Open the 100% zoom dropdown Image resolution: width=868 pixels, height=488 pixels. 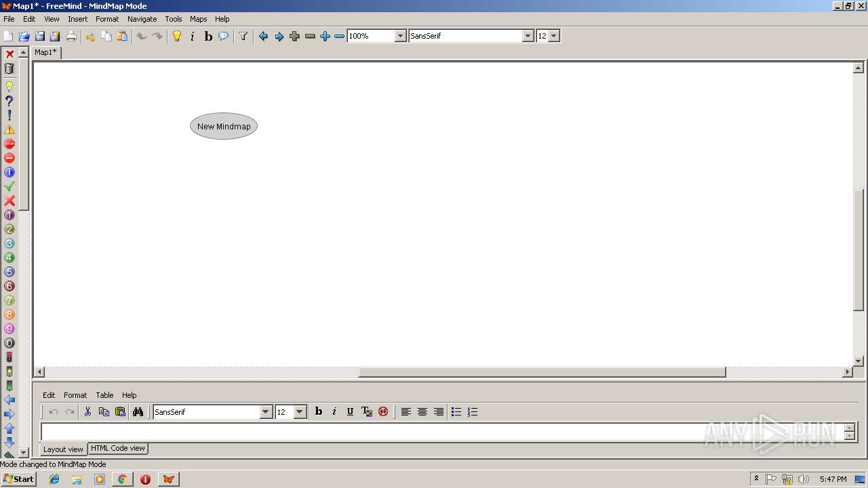tap(400, 36)
